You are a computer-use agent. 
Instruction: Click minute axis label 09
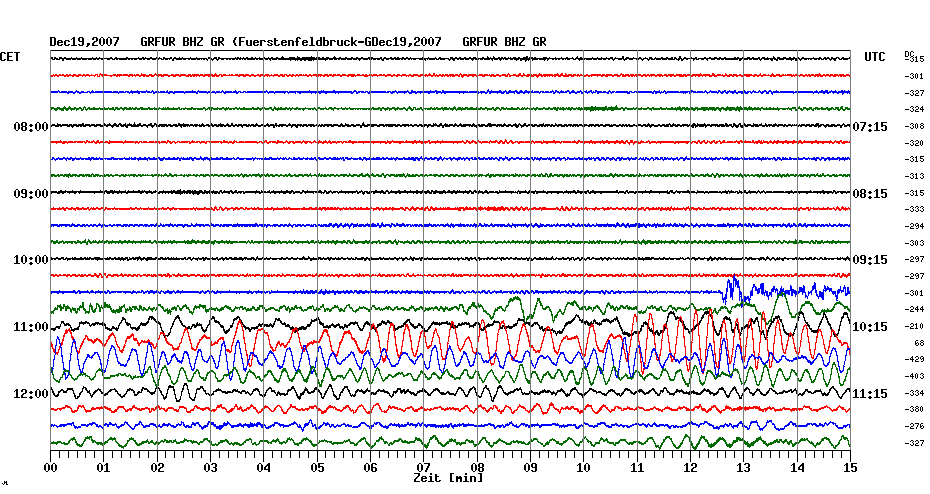click(x=530, y=468)
